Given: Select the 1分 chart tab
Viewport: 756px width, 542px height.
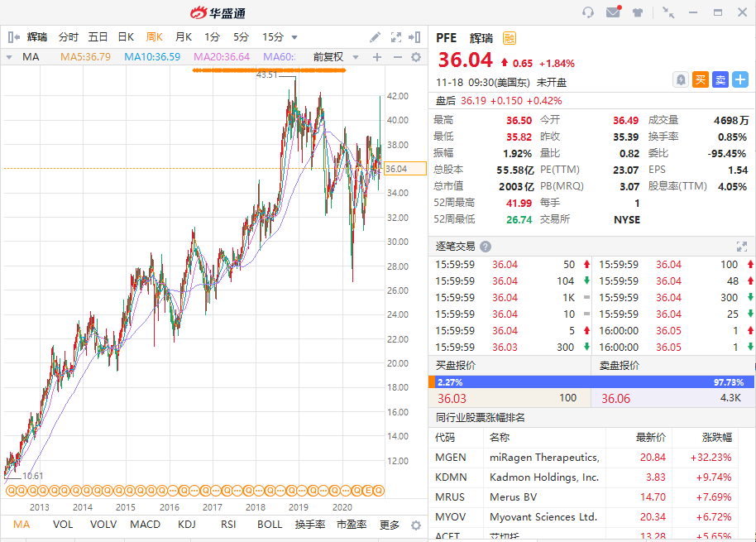Looking at the screenshot, I should (212, 37).
